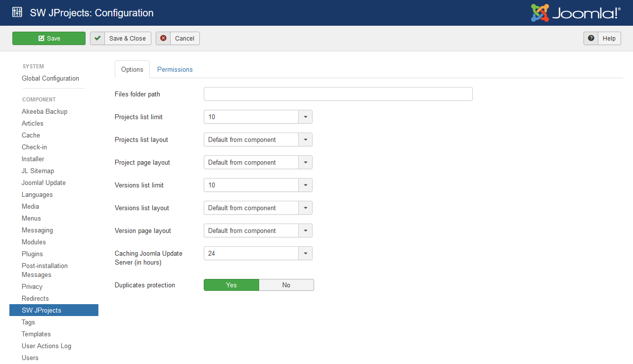Open Joomla! Update settings
The height and width of the screenshot is (364, 633).
tap(44, 182)
